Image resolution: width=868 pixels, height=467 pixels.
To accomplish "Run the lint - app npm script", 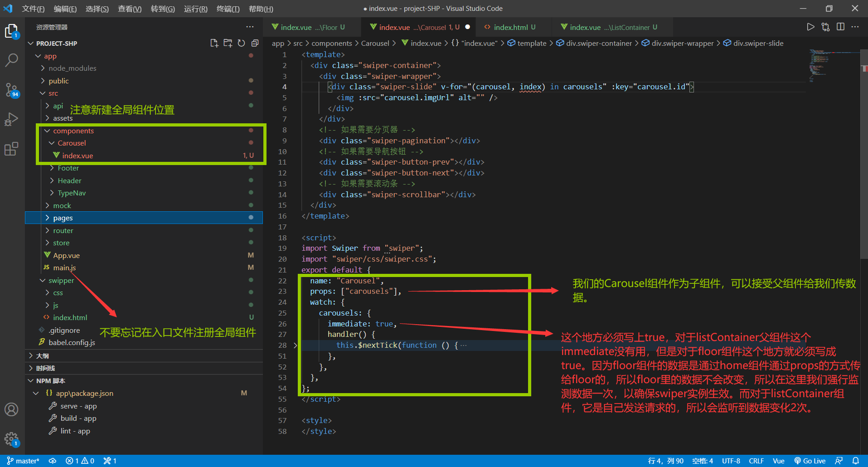I will [75, 431].
